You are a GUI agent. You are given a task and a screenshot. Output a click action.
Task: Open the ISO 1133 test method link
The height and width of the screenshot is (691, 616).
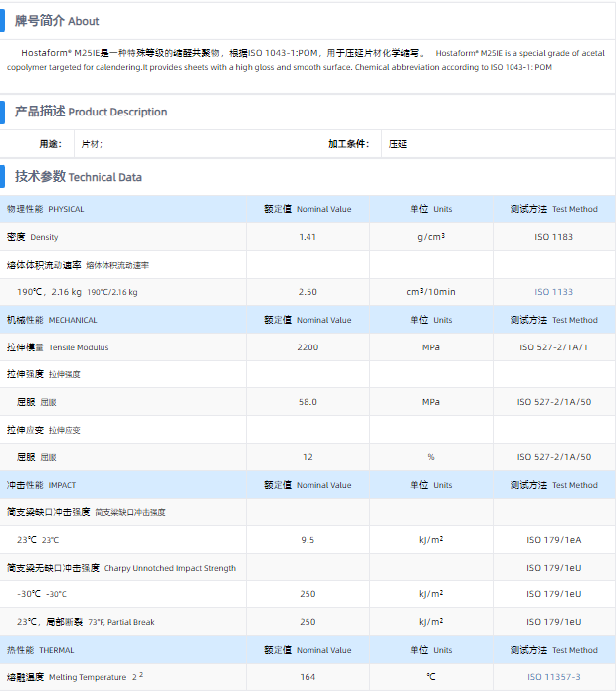553,292
